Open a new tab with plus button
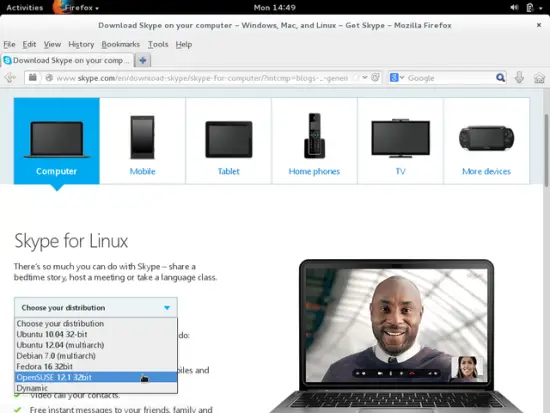The height and width of the screenshot is (413, 550). (x=142, y=60)
